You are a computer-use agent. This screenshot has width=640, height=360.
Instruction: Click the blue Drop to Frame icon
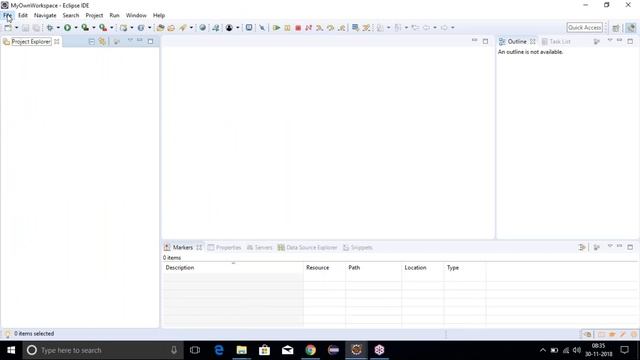[x=356, y=28]
